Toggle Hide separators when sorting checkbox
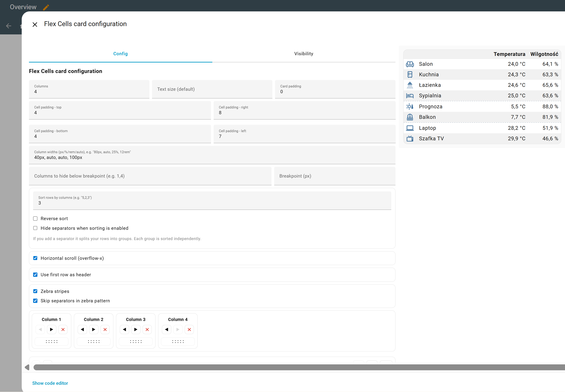Viewport: 565px width, 392px height. (35, 228)
